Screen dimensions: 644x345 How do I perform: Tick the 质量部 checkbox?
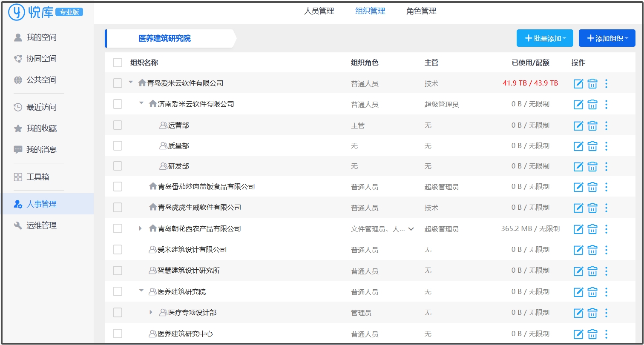[x=118, y=145]
